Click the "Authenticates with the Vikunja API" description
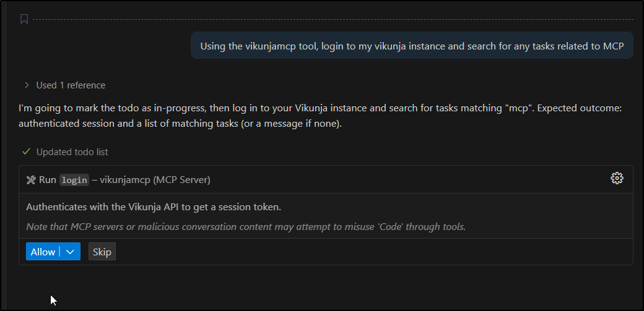The height and width of the screenshot is (311, 644). click(x=154, y=207)
